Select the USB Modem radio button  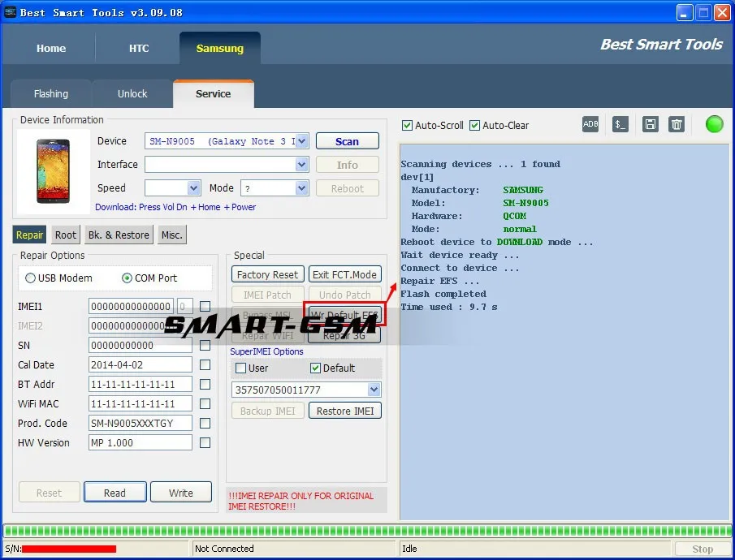31,278
